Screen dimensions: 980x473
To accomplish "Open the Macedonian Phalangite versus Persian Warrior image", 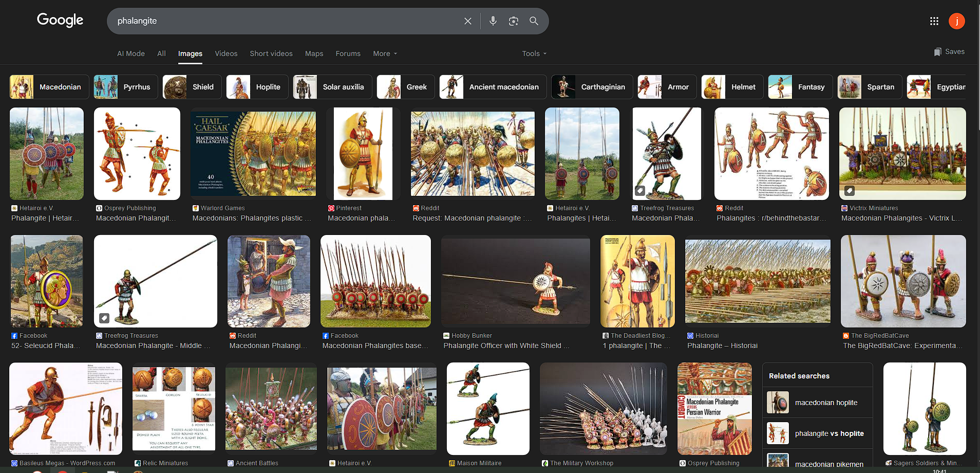I will 714,409.
